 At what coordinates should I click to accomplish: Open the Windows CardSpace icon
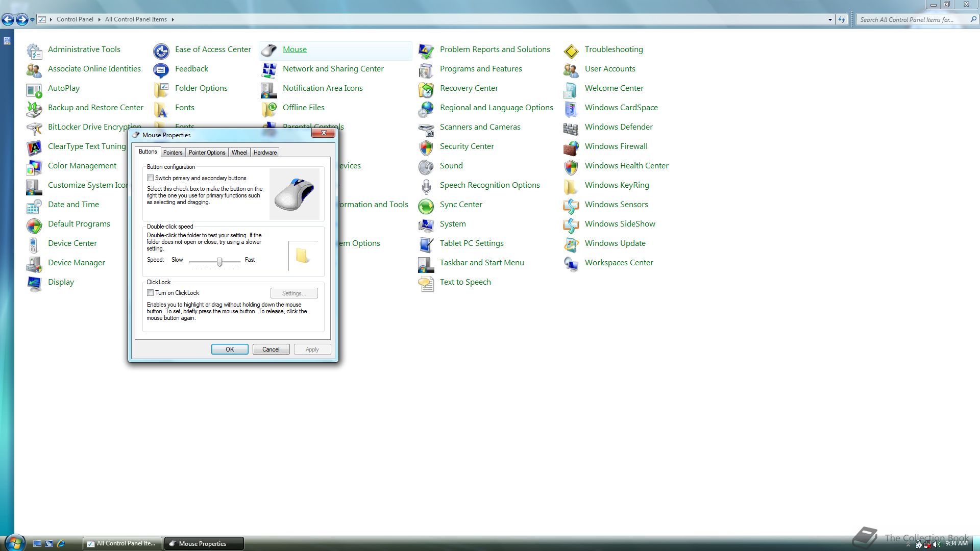tap(571, 109)
